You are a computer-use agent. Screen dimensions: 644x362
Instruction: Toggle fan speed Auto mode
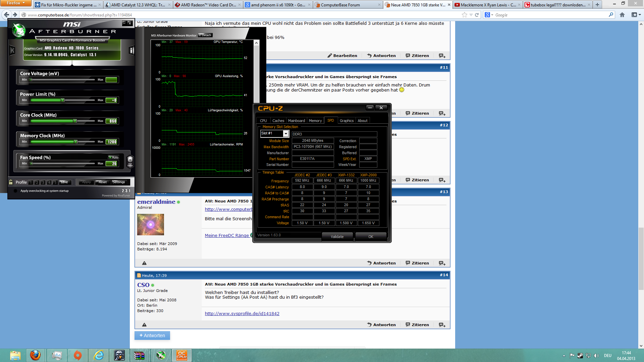pos(114,157)
